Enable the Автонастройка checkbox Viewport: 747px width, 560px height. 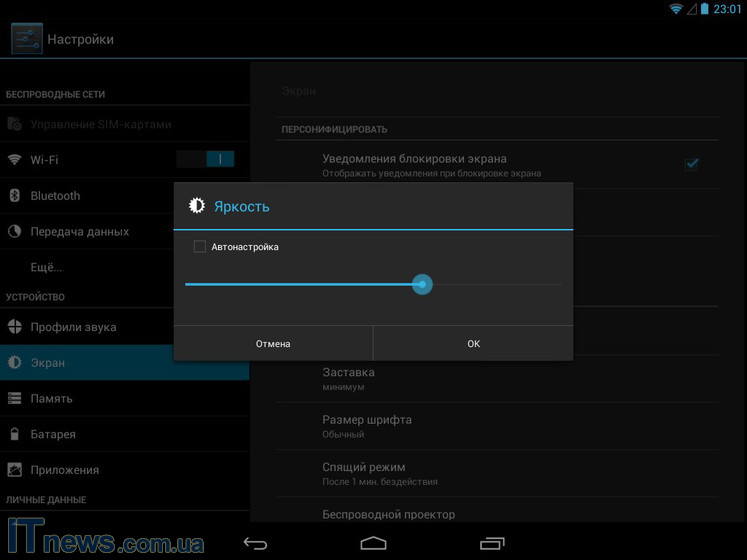click(x=200, y=247)
